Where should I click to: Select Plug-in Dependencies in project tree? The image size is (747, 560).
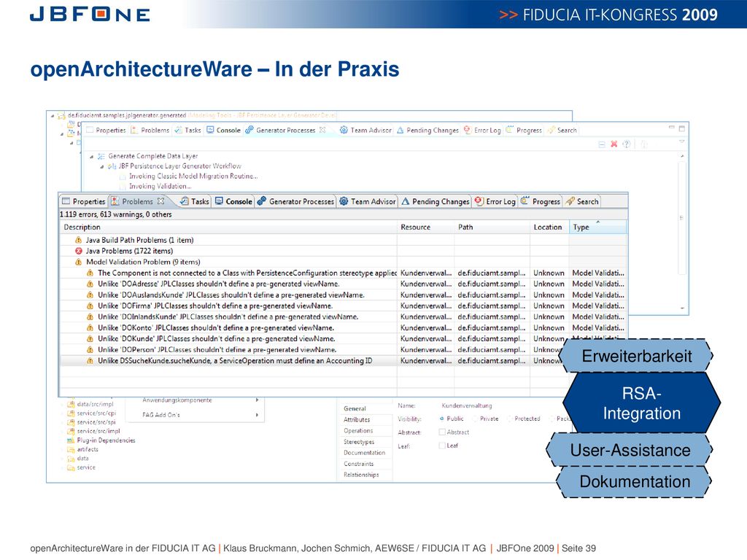(x=101, y=440)
